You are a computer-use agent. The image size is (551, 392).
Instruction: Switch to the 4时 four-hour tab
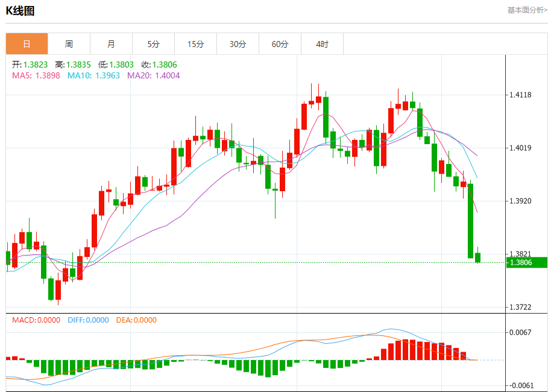[x=322, y=44]
